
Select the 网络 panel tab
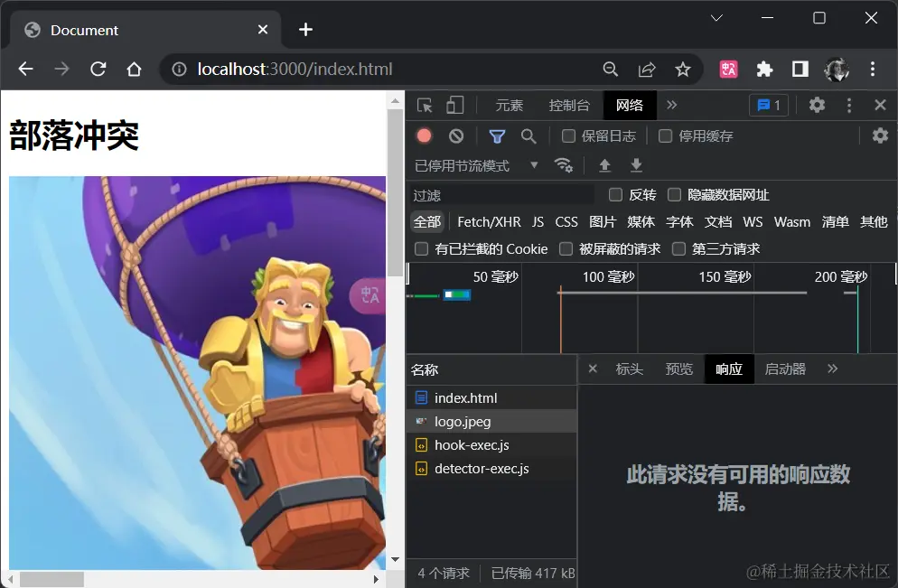pos(630,106)
